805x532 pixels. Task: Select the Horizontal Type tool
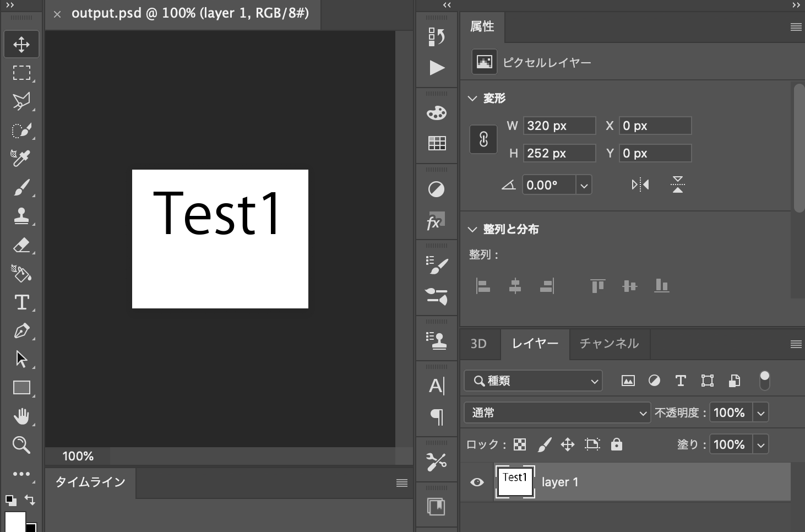pyautogui.click(x=21, y=302)
